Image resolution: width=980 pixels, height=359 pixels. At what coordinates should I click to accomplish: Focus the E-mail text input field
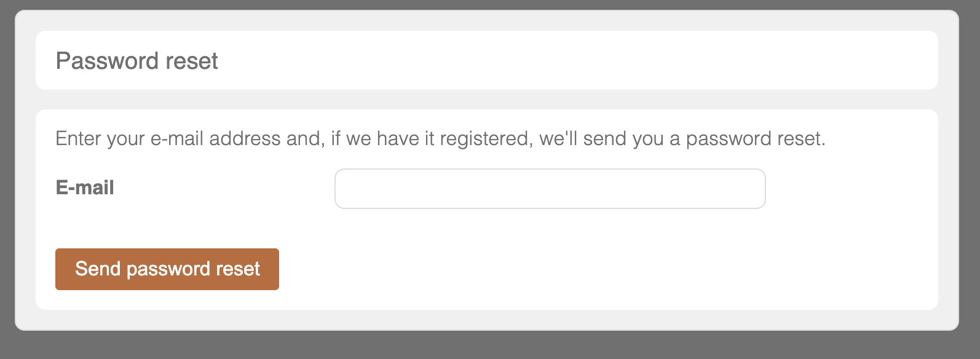click(x=550, y=189)
